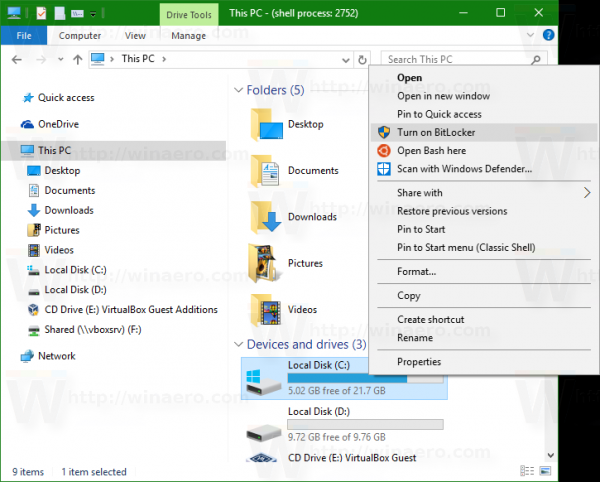This screenshot has height=482, width=600.
Task: Click the Documents folder icon in content pane
Action: point(265,171)
